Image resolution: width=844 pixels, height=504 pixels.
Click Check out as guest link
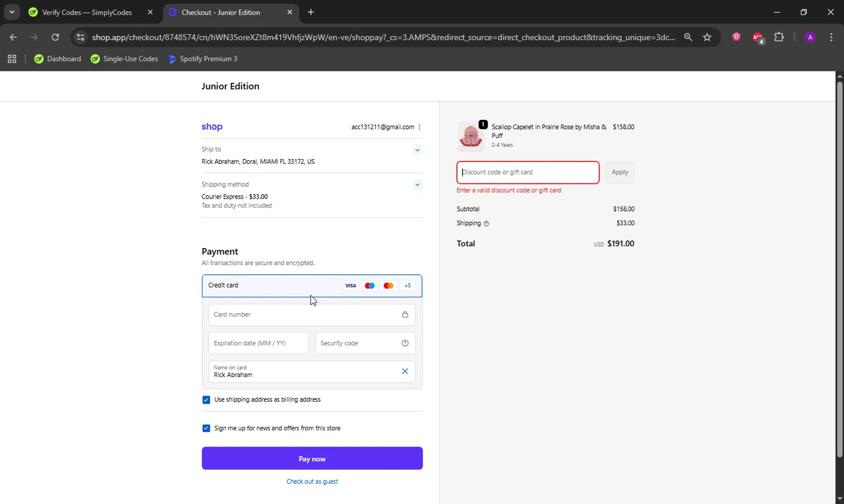312,481
